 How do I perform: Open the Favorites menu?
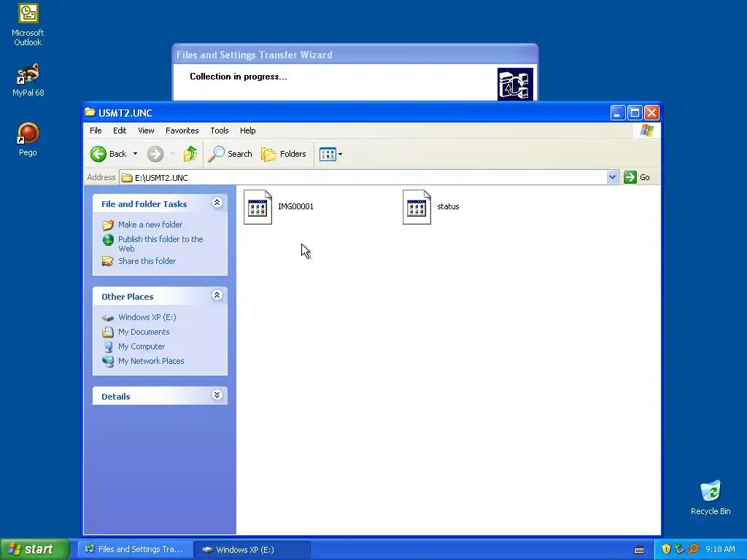pos(182,131)
